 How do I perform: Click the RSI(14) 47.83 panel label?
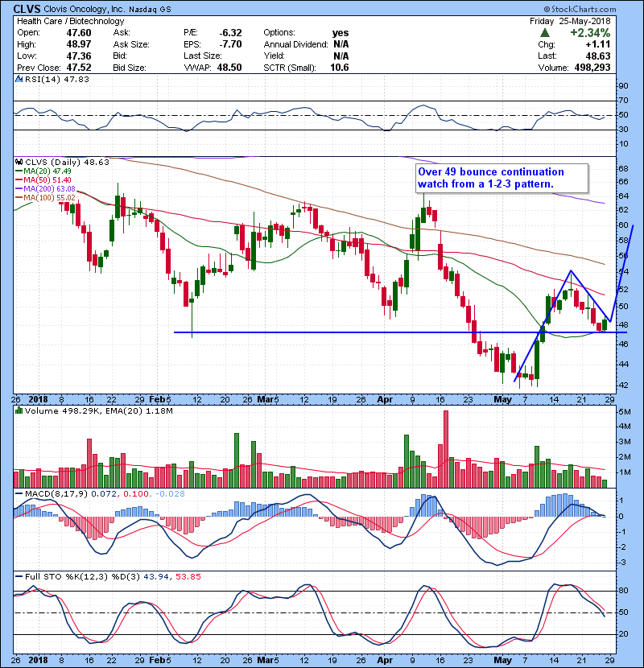[x=57, y=79]
